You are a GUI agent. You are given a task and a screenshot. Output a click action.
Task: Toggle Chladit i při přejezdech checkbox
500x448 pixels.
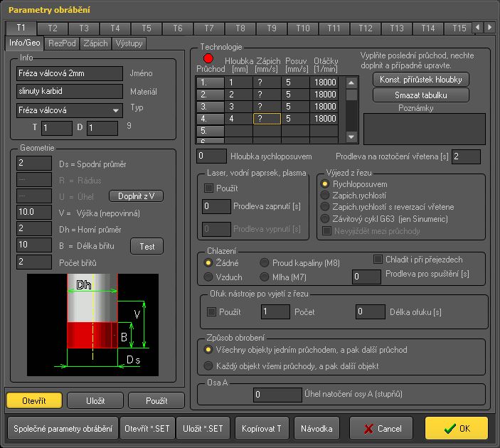click(378, 259)
